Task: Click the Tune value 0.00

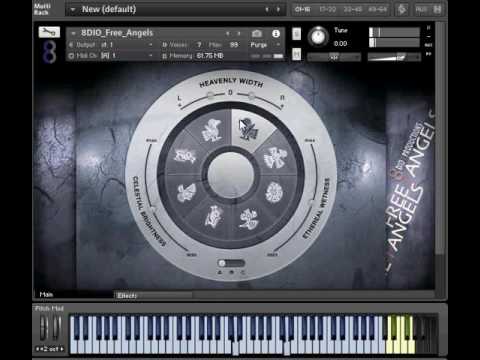Action: point(340,44)
